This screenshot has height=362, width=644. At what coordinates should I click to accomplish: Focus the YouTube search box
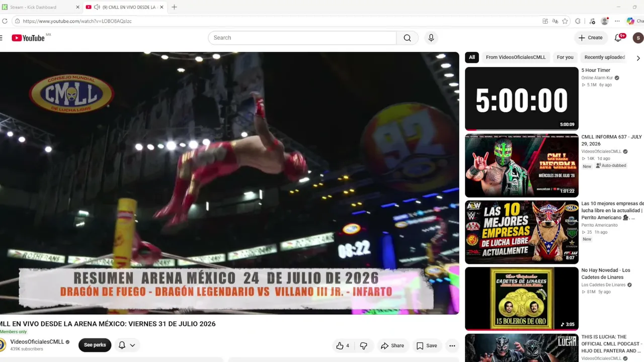click(x=302, y=38)
